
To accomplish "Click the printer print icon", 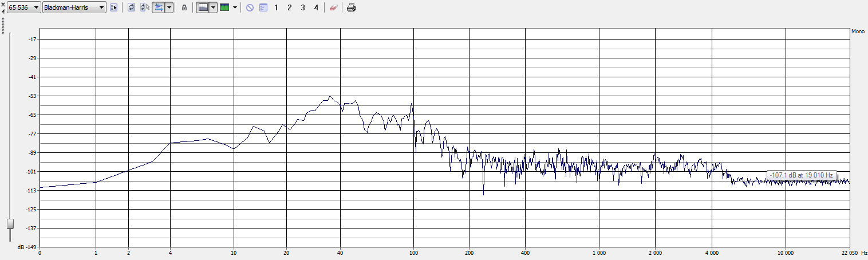I will click(x=352, y=7).
